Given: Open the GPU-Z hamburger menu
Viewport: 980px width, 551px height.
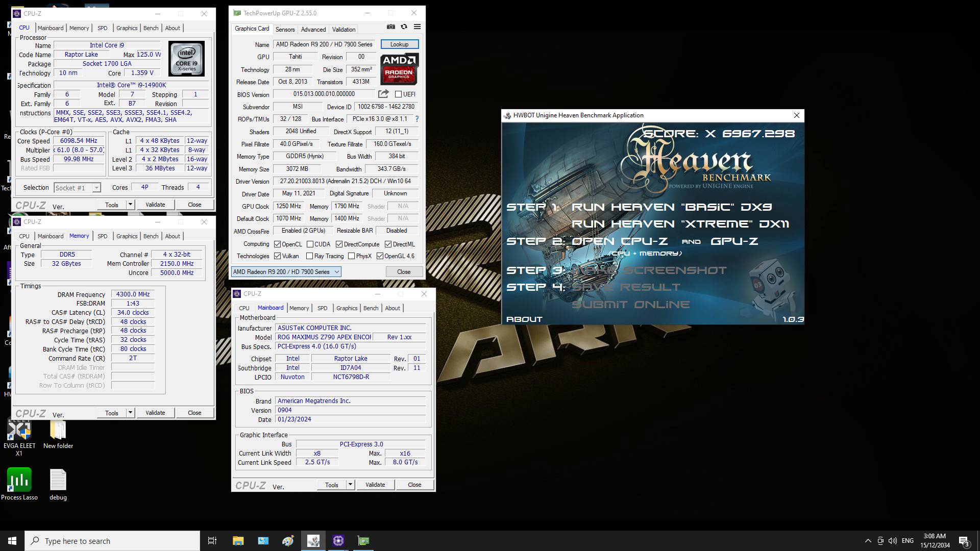Looking at the screenshot, I should click(x=417, y=27).
